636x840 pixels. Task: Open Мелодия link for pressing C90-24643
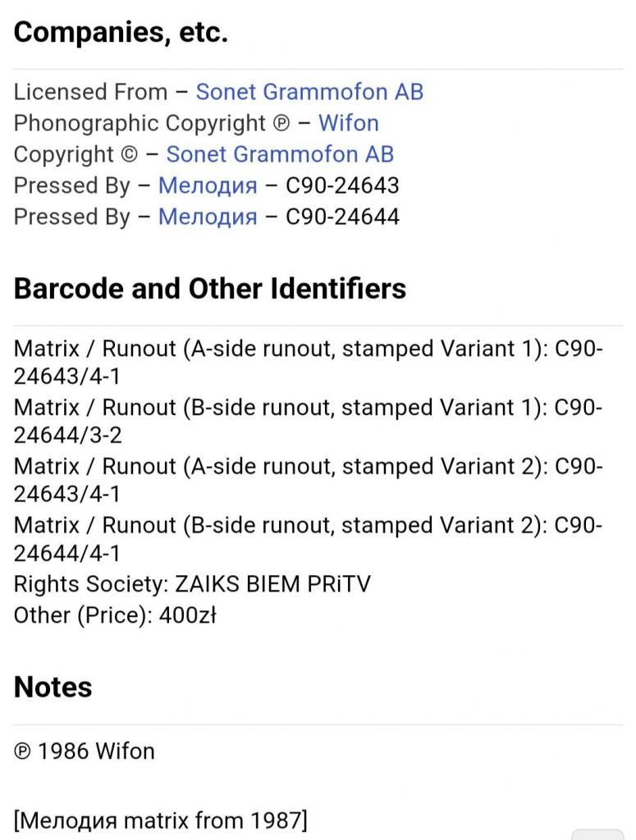pos(208,185)
